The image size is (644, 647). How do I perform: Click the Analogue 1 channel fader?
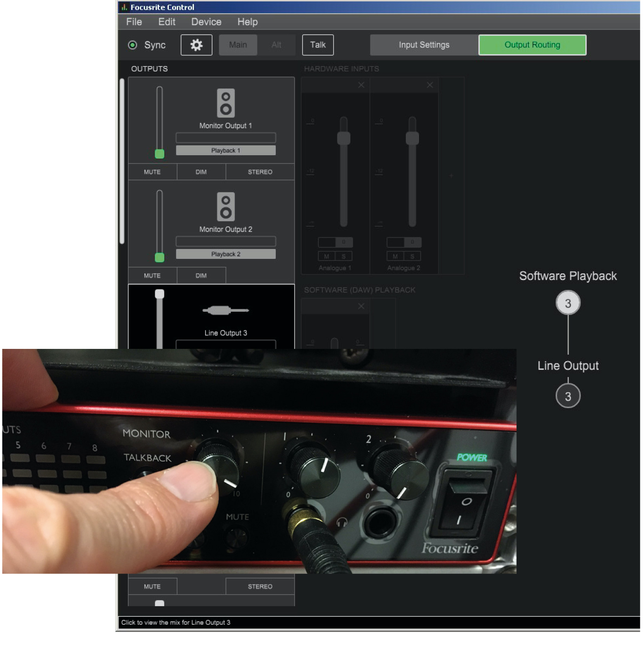point(343,138)
